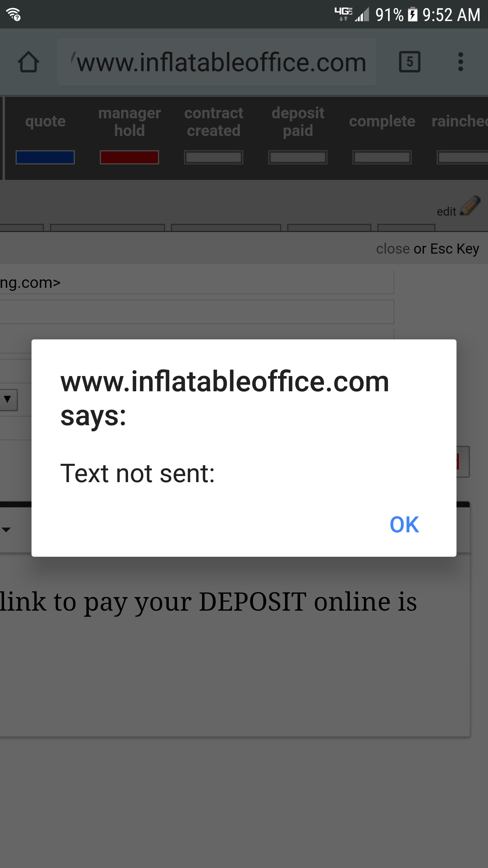Toggle the contract created status box
The height and width of the screenshot is (868, 488).
pyautogui.click(x=213, y=157)
